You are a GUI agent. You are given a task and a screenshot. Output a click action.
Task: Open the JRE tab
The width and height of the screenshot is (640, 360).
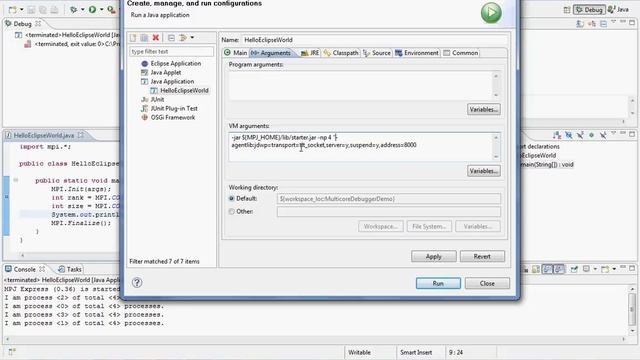(310, 53)
